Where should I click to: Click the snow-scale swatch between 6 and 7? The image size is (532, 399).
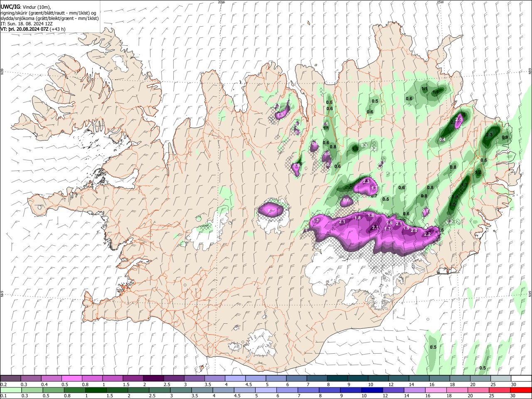pos(296,379)
